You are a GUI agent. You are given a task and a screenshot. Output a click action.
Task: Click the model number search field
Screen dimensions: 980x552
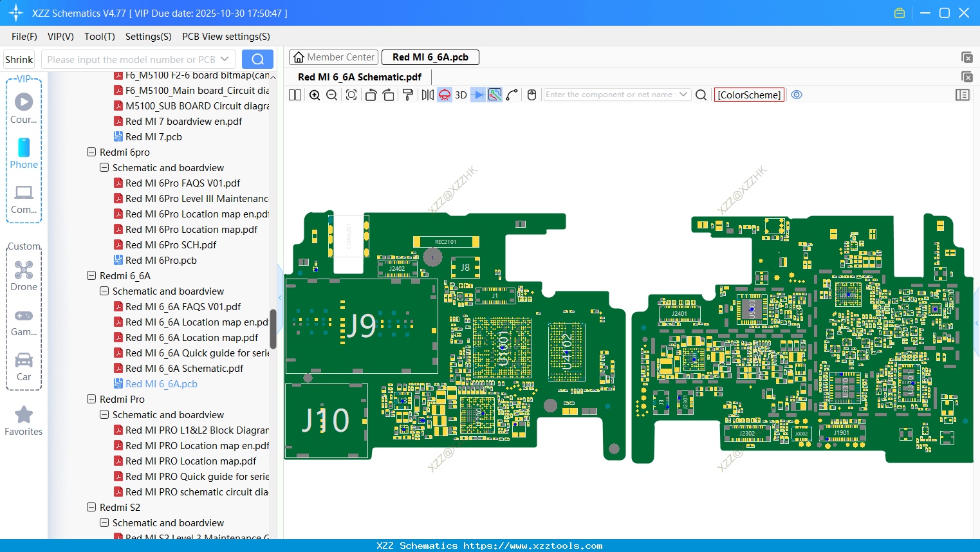click(132, 60)
